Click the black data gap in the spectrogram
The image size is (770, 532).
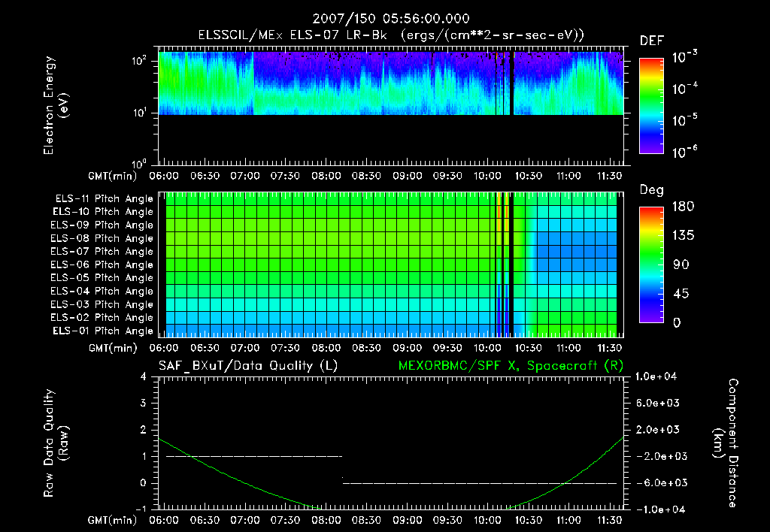pos(511,83)
